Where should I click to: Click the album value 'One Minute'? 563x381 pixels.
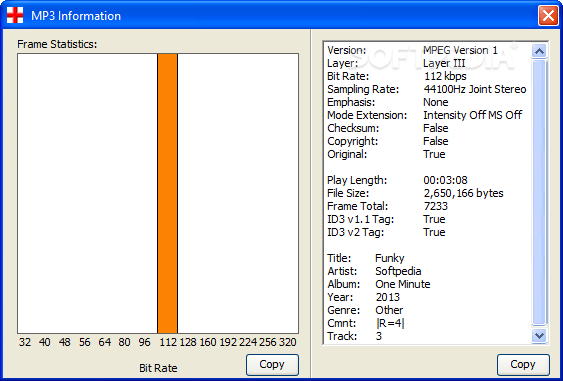(x=403, y=284)
